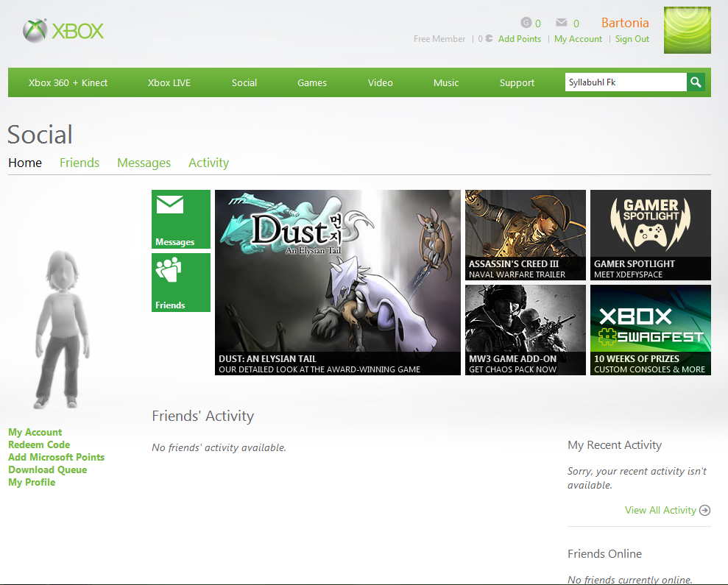Click the Gamerscore G icon
This screenshot has height=585, width=728.
pos(526,22)
